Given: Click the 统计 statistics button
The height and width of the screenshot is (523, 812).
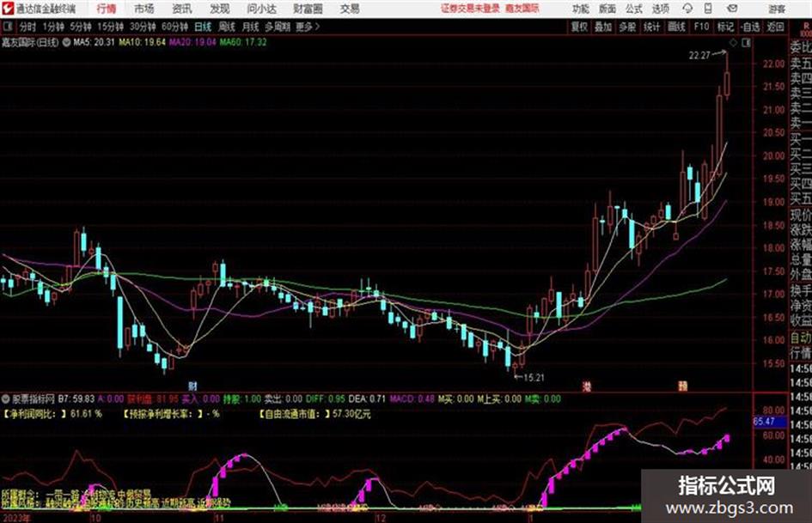Looking at the screenshot, I should click(x=651, y=27).
